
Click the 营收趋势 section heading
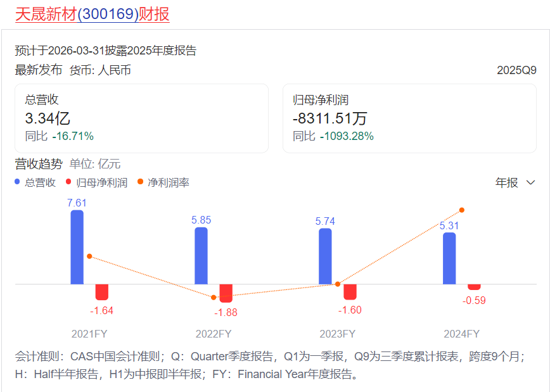point(39,164)
